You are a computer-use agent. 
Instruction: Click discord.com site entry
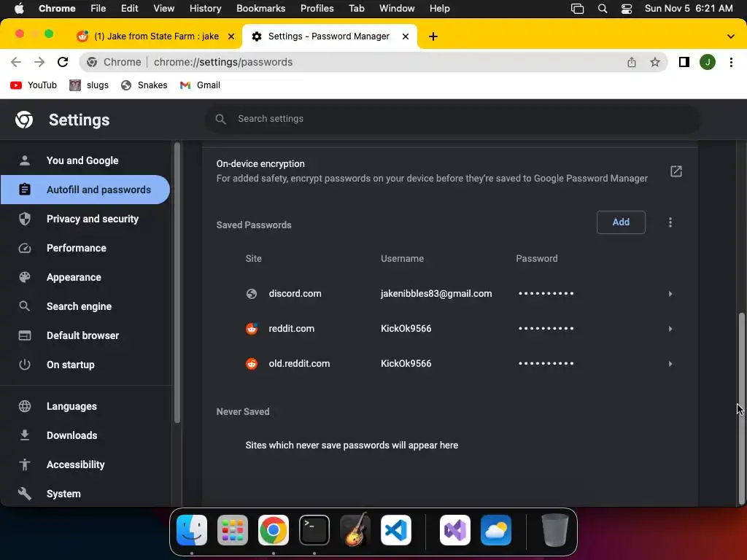295,294
